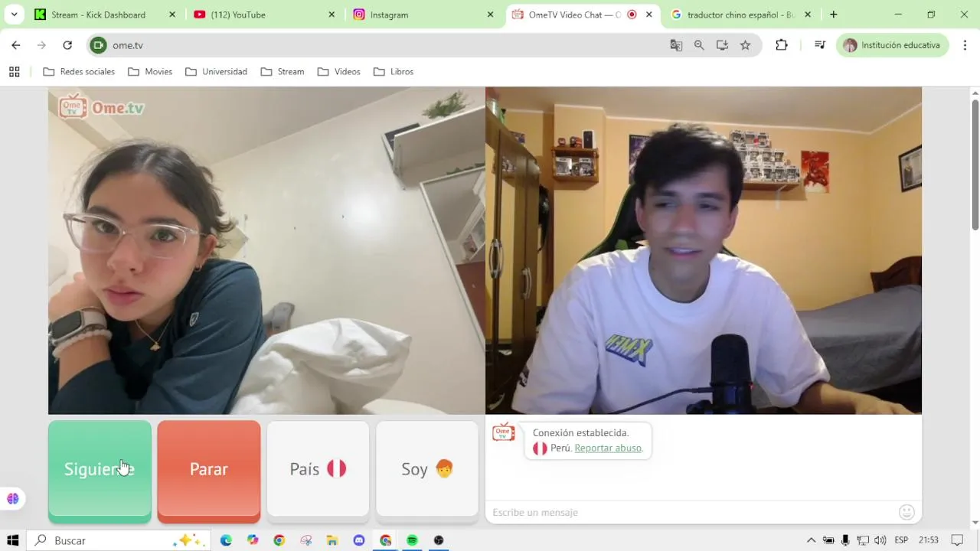Open the media controls icon
This screenshot has height=551, width=980.
[x=820, y=45]
